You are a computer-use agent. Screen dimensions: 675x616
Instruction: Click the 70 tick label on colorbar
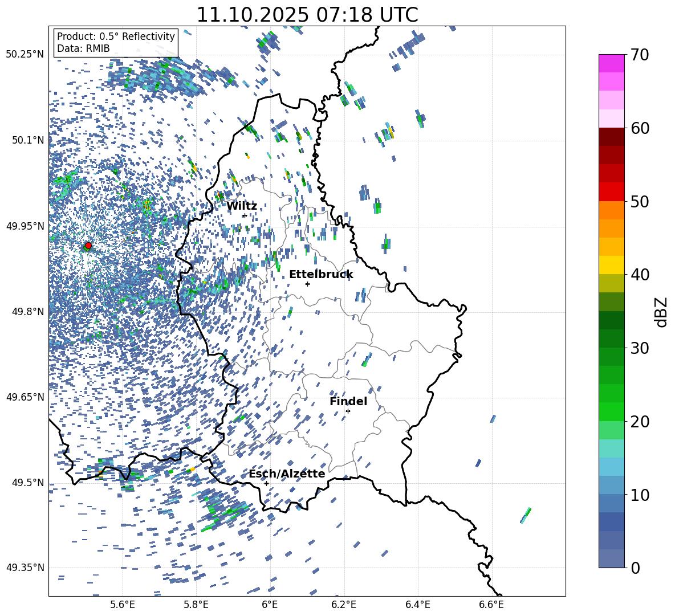(640, 55)
